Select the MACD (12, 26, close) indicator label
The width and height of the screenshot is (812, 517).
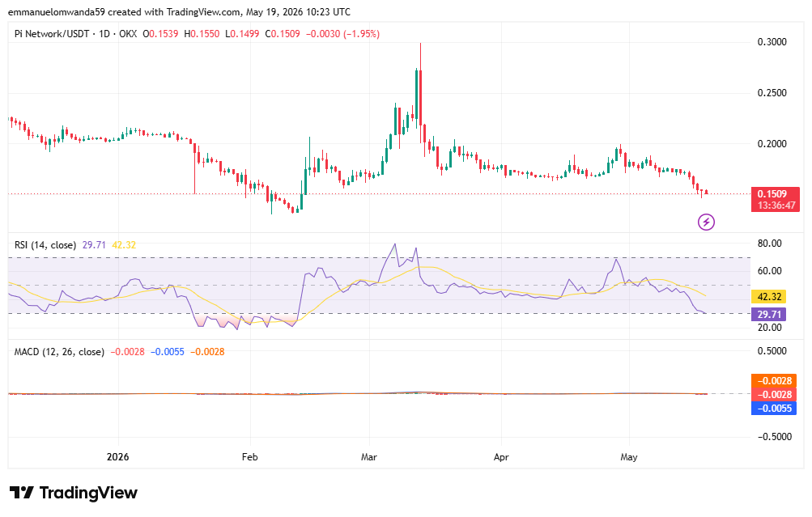59,352
